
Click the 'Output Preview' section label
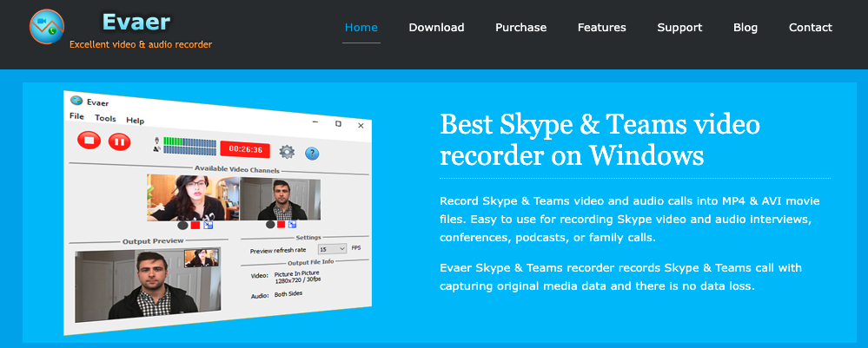click(153, 240)
